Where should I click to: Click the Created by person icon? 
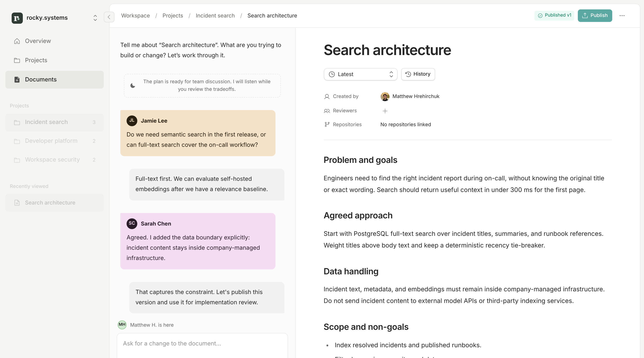(327, 97)
